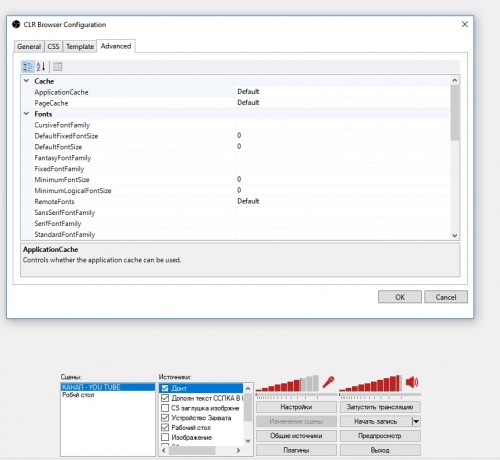The height and width of the screenshot is (460, 500).
Task: Confirm with the OK button
Action: [x=400, y=297]
